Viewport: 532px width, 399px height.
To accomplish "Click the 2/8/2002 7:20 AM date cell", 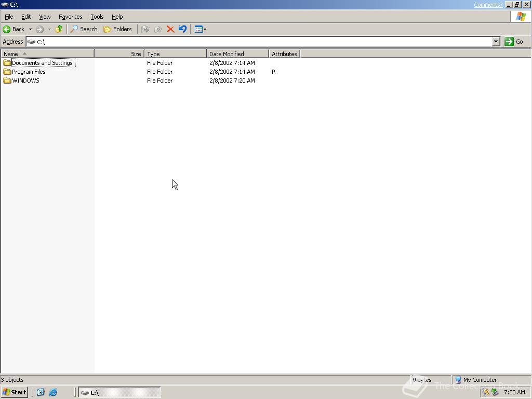I will point(232,81).
